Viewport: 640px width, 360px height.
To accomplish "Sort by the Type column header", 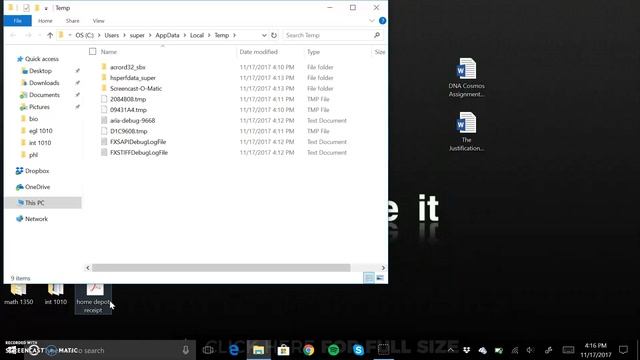I will point(313,52).
